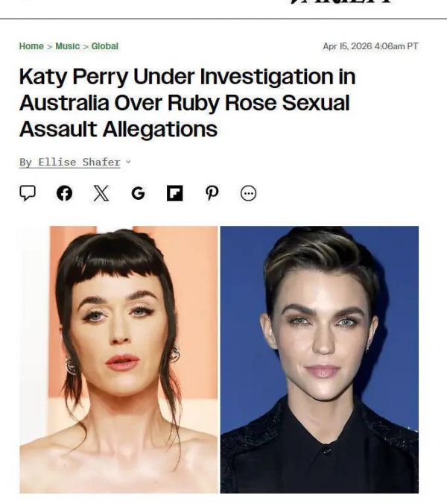Open the Ellise Shafer author link
Viewport: 447px width, 504px height.
[79, 163]
